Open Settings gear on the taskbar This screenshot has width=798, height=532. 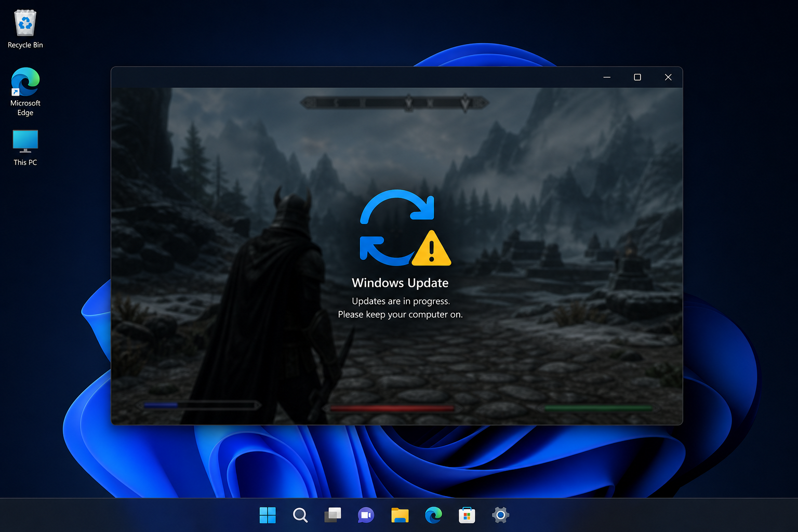tap(500, 515)
